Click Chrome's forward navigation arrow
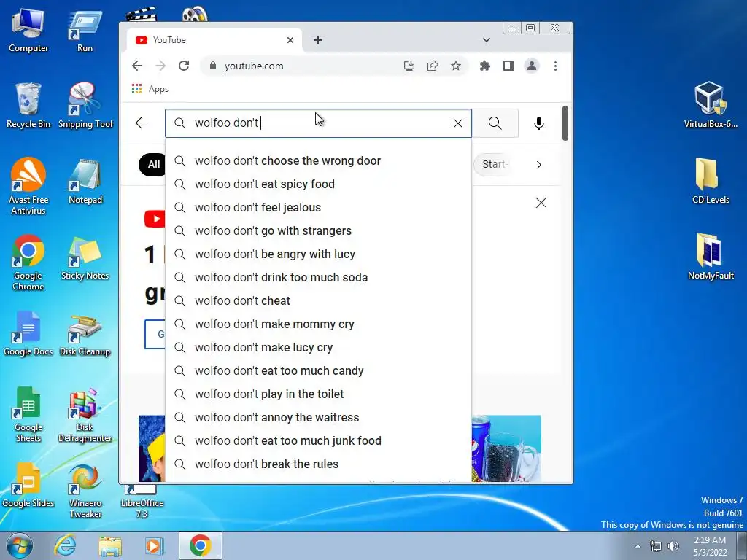The width and height of the screenshot is (747, 560). [160, 66]
